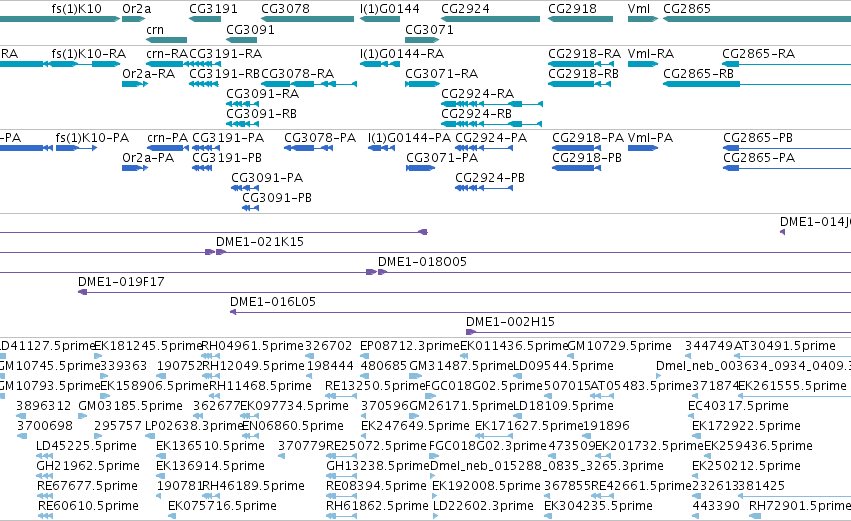Screen dimensions: 851x521
Task: Select the FGC018G02.5prime EST label
Action: 484,386
